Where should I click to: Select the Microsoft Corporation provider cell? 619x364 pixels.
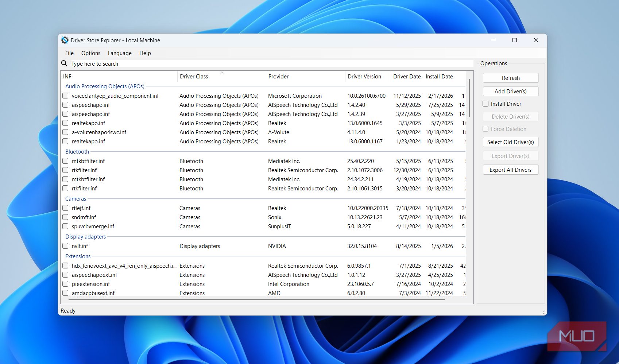click(295, 96)
